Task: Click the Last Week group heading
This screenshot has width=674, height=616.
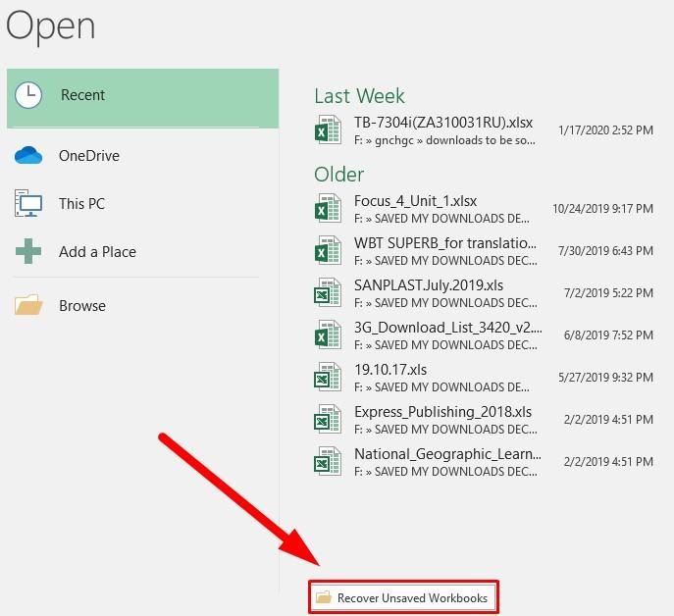Action: coord(359,96)
